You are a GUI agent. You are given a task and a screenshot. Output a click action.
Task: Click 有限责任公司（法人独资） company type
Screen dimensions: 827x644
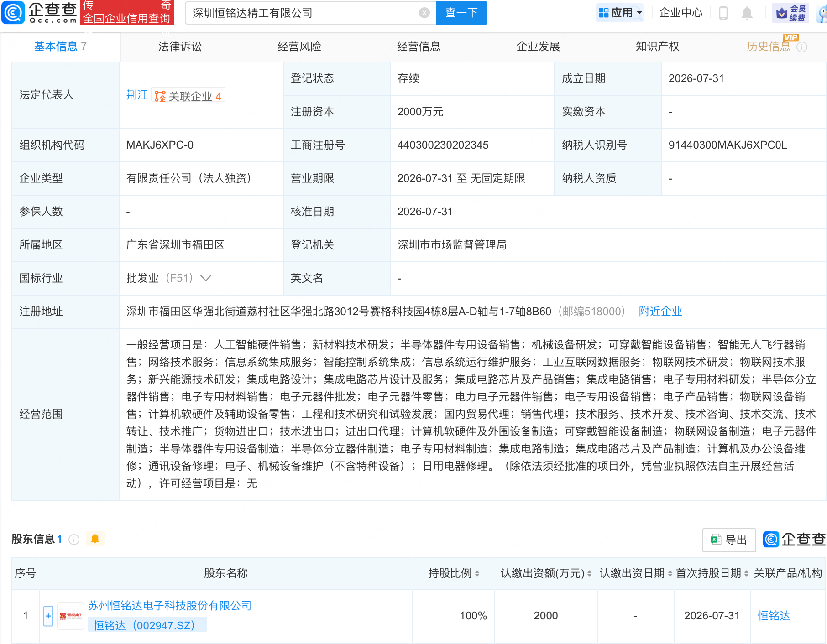coord(192,178)
